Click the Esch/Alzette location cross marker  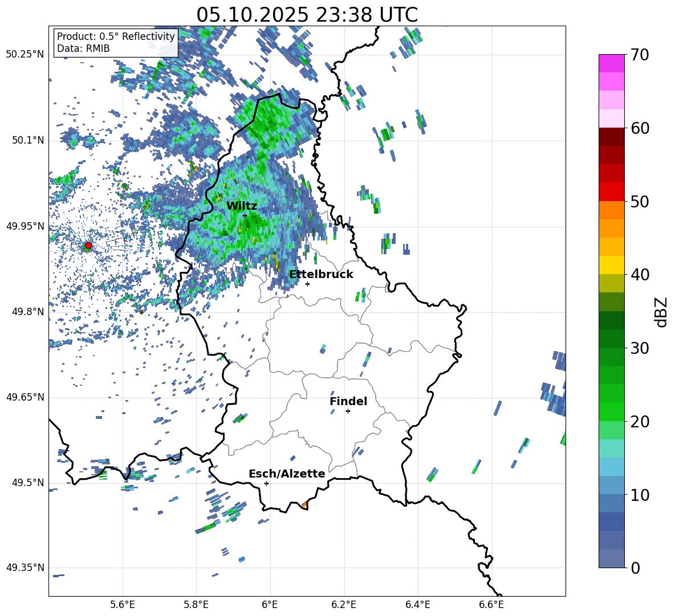(x=266, y=483)
